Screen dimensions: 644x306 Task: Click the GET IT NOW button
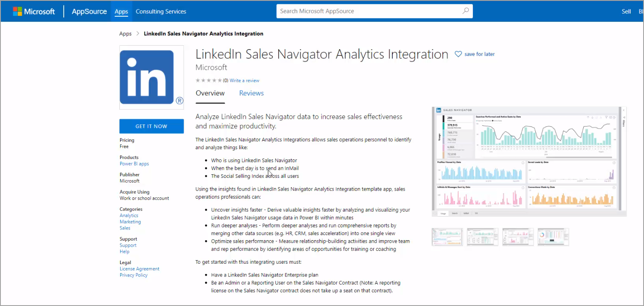[x=151, y=126]
